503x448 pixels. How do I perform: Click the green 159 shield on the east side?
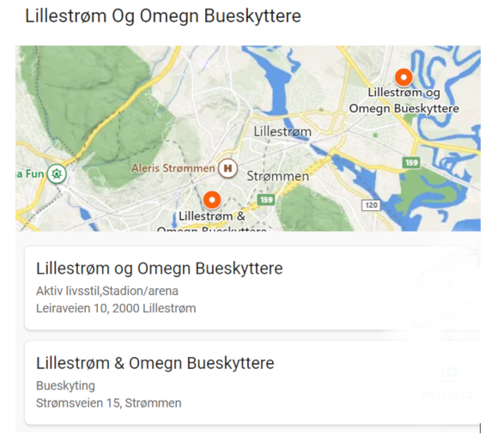point(411,162)
